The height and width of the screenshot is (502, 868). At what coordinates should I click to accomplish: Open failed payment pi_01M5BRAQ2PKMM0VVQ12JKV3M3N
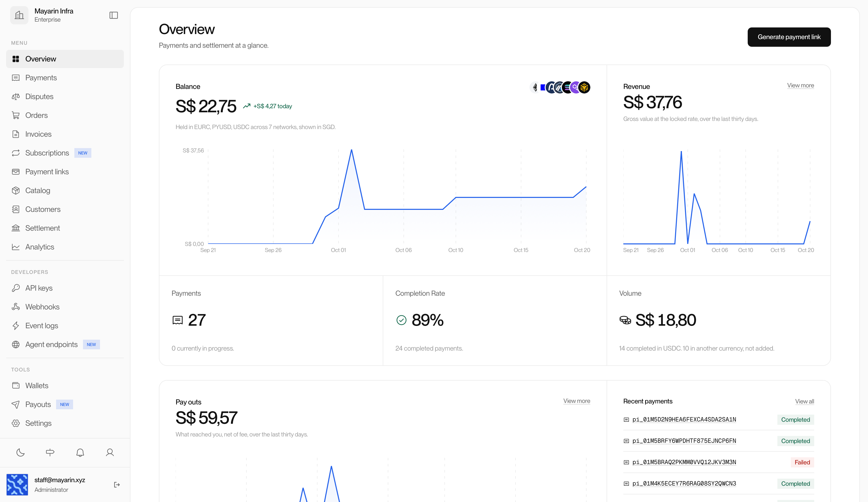tap(684, 462)
